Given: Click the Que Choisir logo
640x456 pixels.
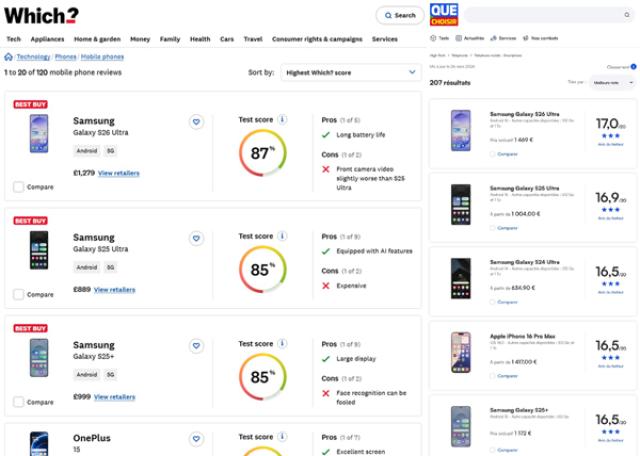Looking at the screenshot, I should (x=444, y=14).
